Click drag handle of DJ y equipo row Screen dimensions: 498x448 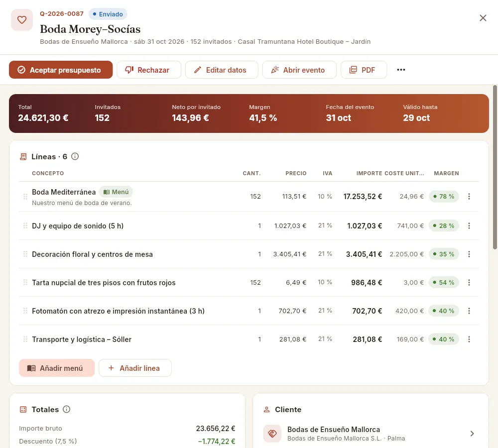tap(25, 226)
